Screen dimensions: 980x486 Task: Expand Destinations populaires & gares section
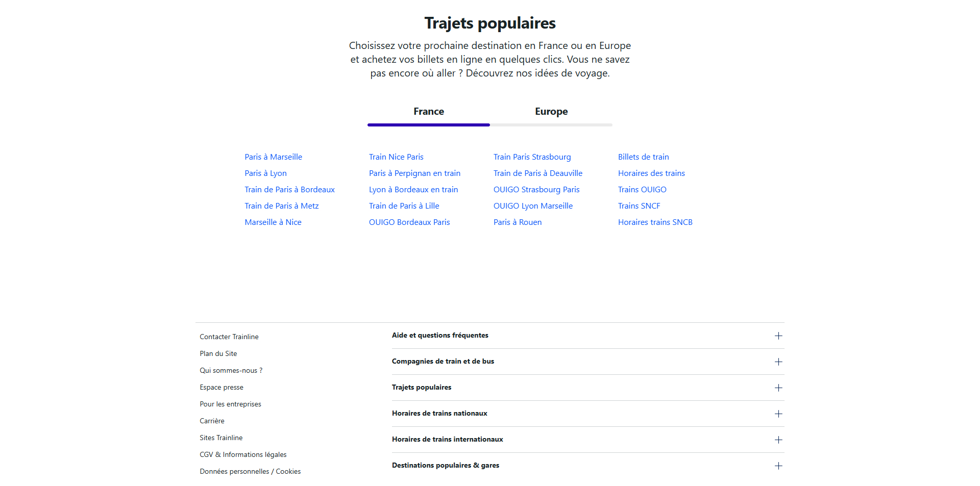pyautogui.click(x=588, y=466)
